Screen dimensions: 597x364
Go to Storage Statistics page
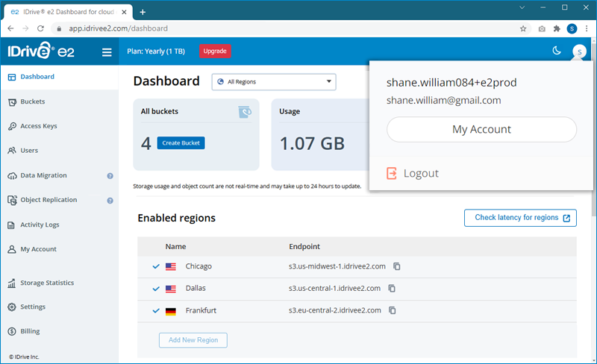tap(46, 283)
